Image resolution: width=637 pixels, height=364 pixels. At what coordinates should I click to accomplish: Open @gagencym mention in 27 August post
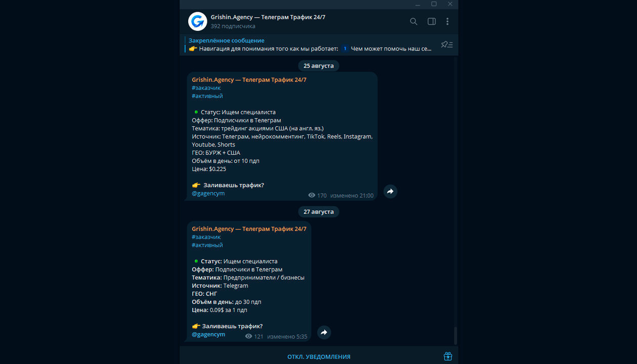(x=208, y=334)
